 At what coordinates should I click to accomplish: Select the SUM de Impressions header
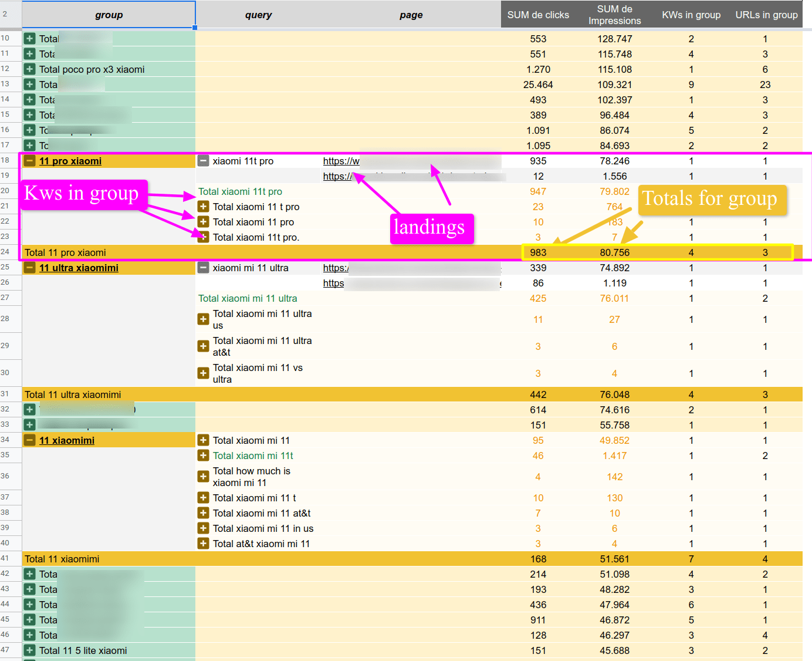pos(615,15)
